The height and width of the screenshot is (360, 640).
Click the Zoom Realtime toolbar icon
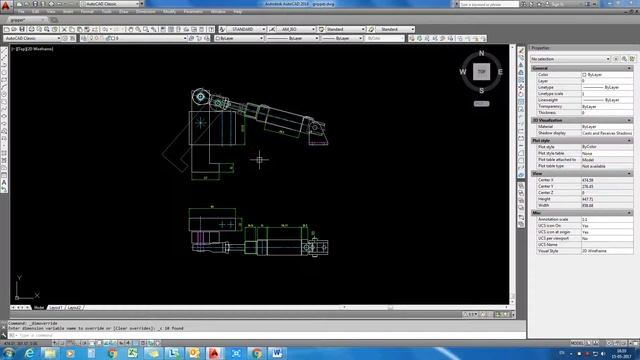coord(138,29)
